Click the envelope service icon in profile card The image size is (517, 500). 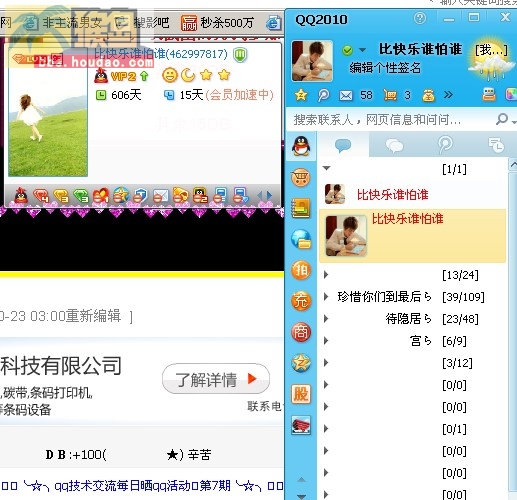pyautogui.click(x=161, y=196)
